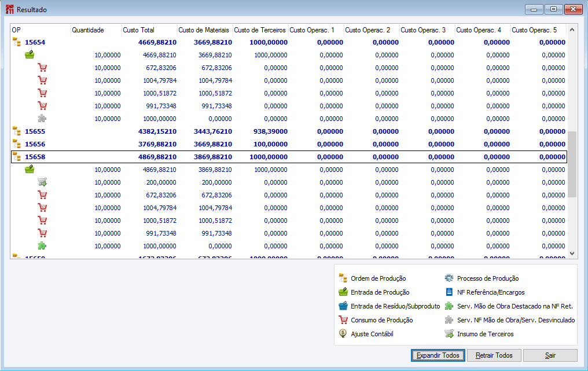588x371 pixels.
Task: Click the 3443,76210 materials cost cell
Action: pyautogui.click(x=212, y=131)
